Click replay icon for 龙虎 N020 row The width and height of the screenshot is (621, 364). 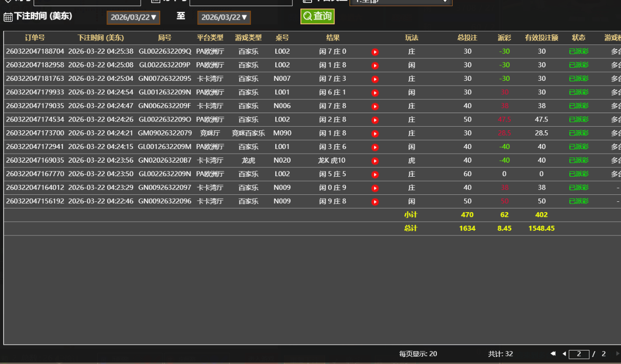375,161
